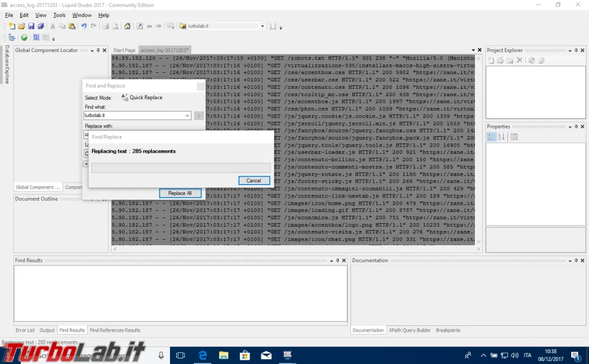
Task: Click the Find in Files folder icon
Action: pyautogui.click(x=183, y=26)
